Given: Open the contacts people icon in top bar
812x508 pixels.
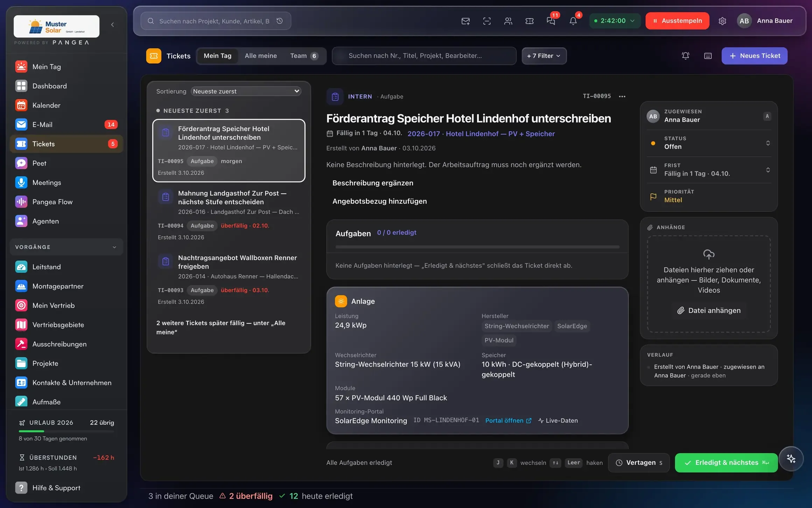Looking at the screenshot, I should point(508,21).
